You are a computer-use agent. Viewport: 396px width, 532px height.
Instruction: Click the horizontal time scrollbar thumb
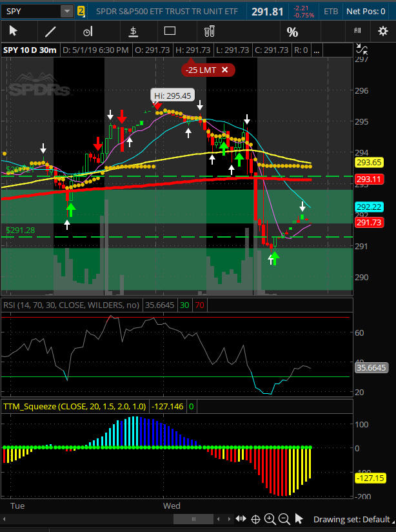pos(193,519)
